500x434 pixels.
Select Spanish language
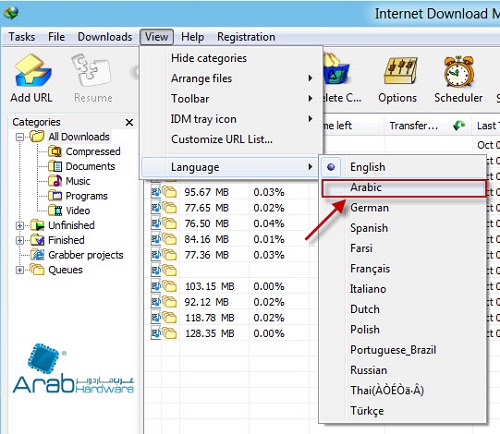click(x=403, y=228)
